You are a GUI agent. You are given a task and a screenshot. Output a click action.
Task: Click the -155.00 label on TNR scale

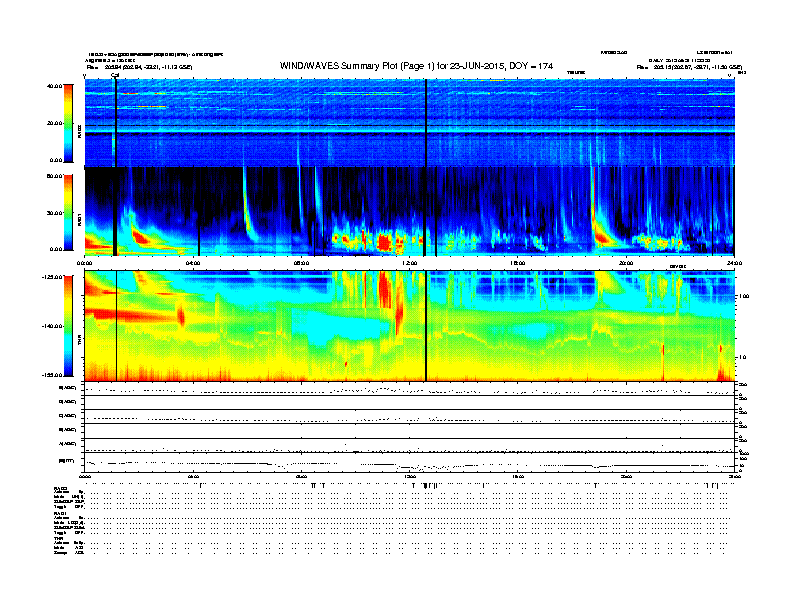pos(52,375)
